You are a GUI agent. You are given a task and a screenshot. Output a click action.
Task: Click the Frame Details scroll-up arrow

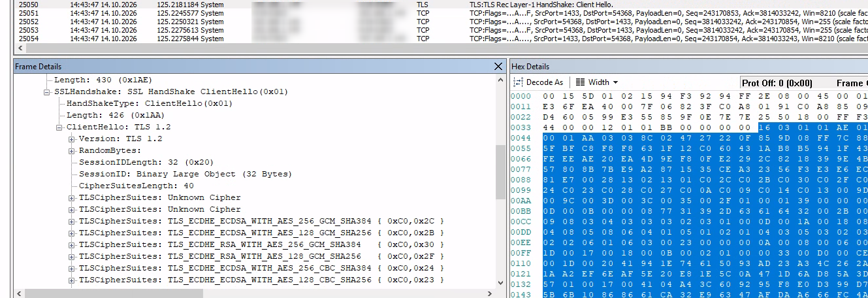(x=500, y=79)
